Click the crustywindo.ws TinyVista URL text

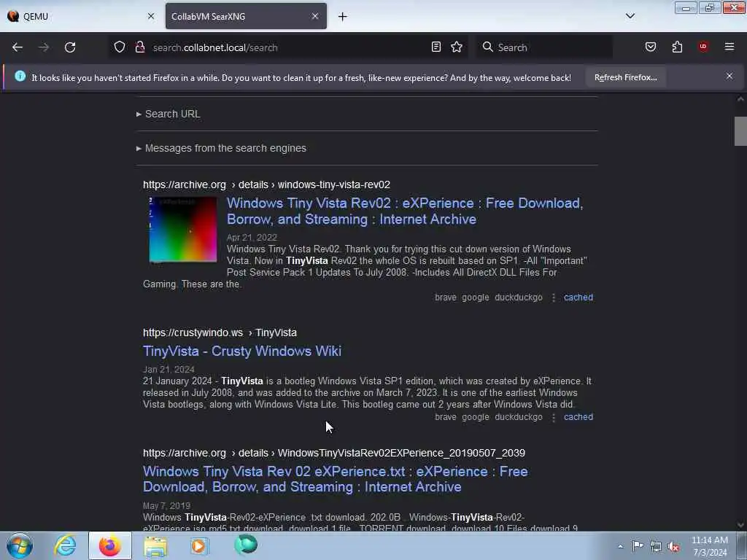[220, 332]
